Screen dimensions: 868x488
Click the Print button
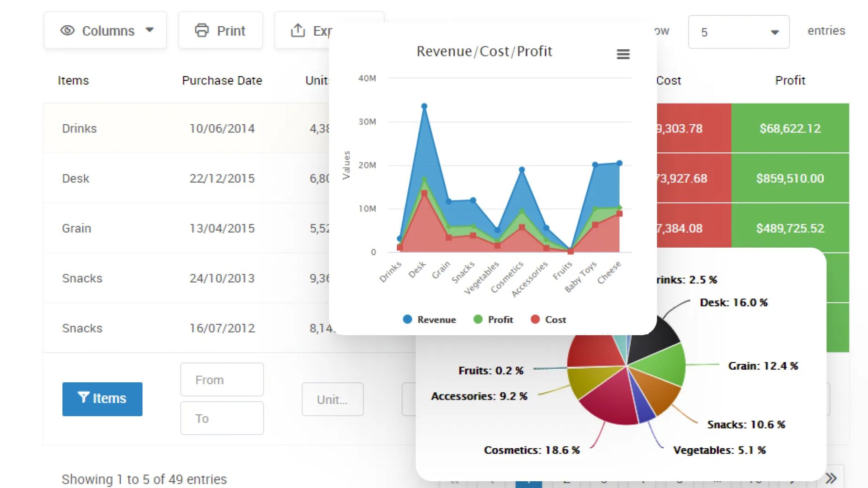[221, 30]
